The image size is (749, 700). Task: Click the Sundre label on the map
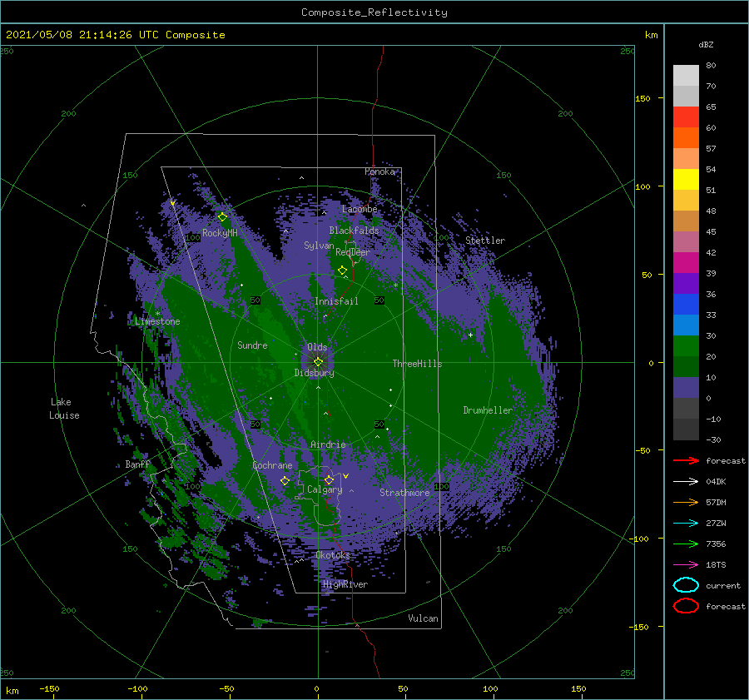(252, 345)
